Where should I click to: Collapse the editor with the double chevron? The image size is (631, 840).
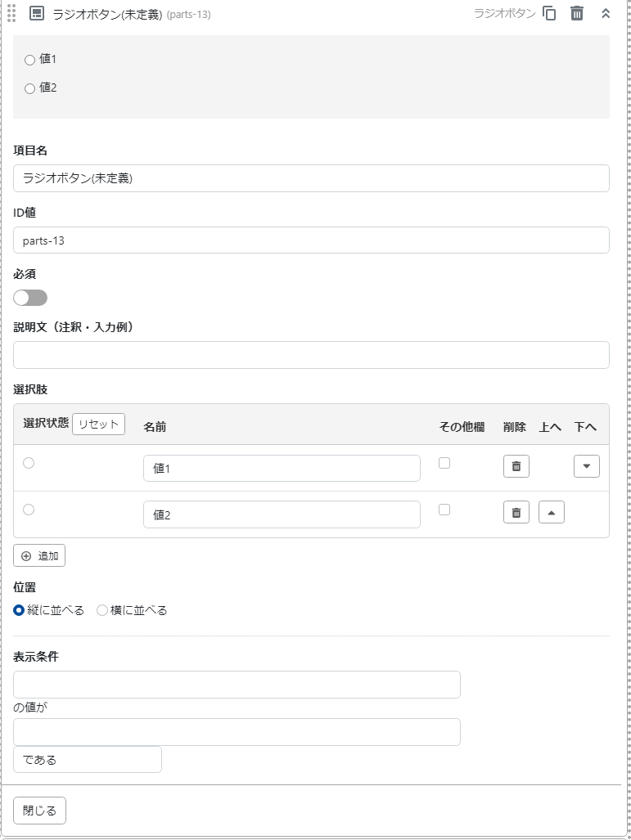(x=605, y=13)
